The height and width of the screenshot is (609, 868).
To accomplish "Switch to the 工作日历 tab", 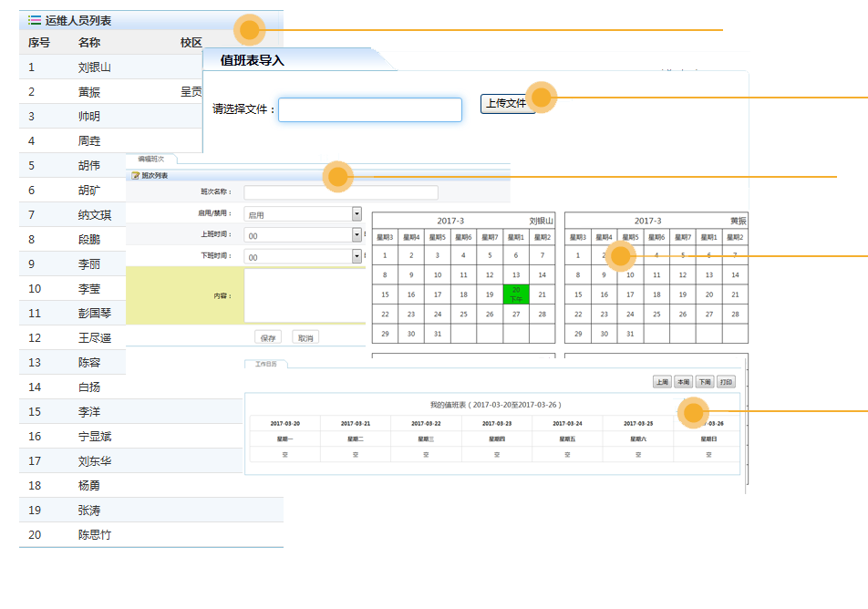I will tap(266, 364).
